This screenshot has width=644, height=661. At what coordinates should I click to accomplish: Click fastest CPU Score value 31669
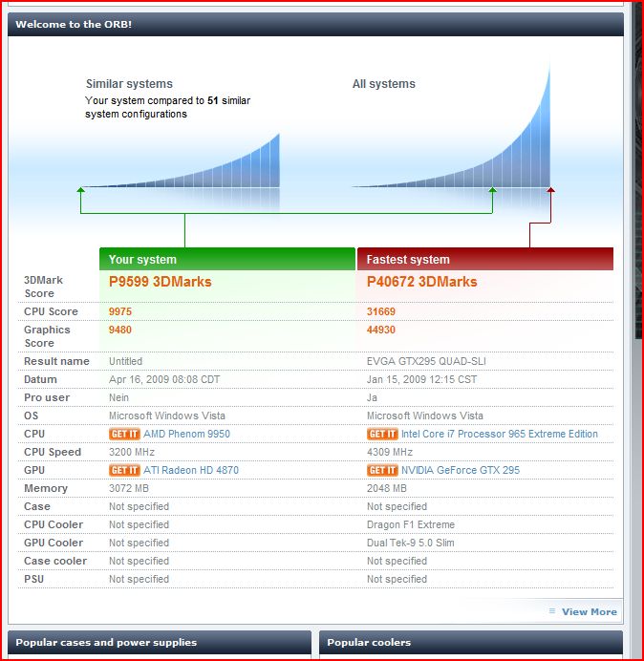[x=381, y=311]
